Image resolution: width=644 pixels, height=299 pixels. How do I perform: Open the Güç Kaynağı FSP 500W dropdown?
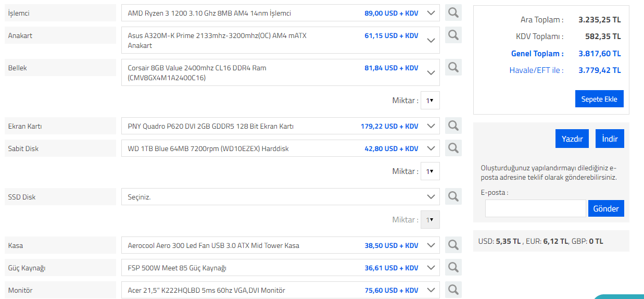[281, 268]
